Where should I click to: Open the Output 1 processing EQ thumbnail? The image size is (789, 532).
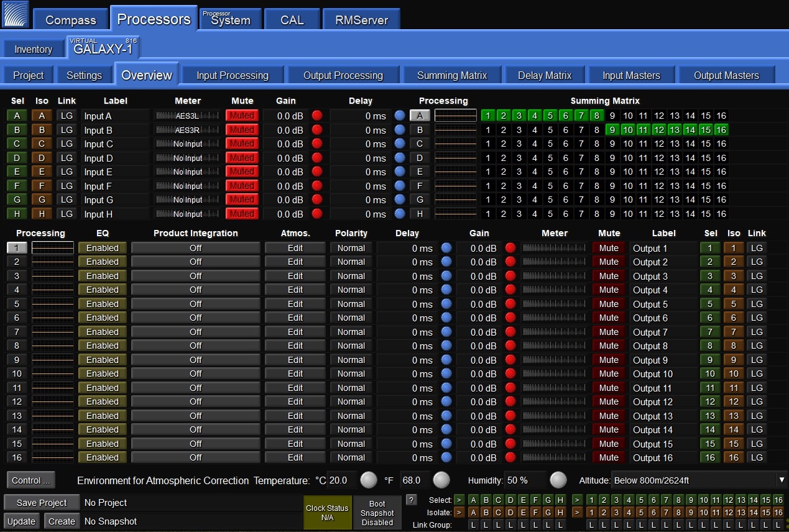click(x=53, y=248)
